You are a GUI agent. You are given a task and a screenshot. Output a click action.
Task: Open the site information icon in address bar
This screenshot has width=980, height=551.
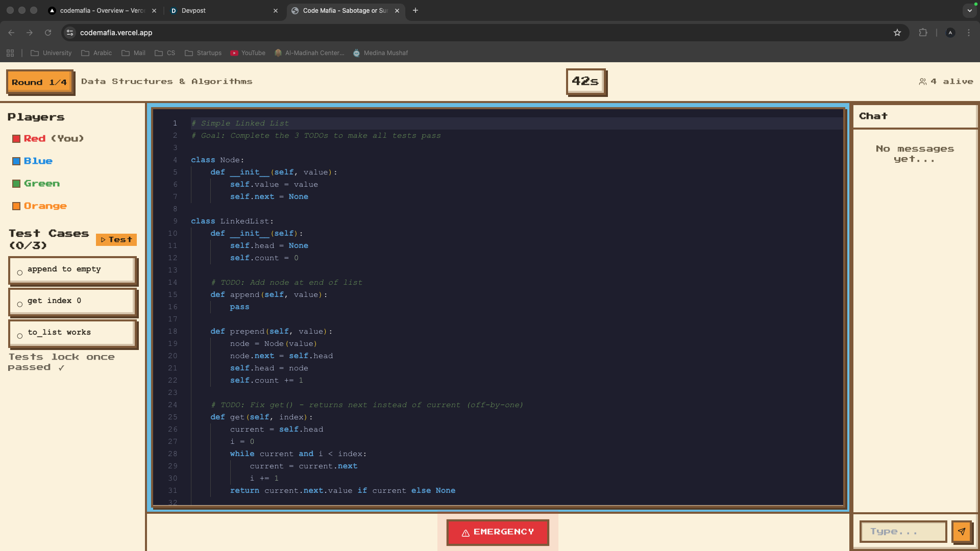pos(70,33)
